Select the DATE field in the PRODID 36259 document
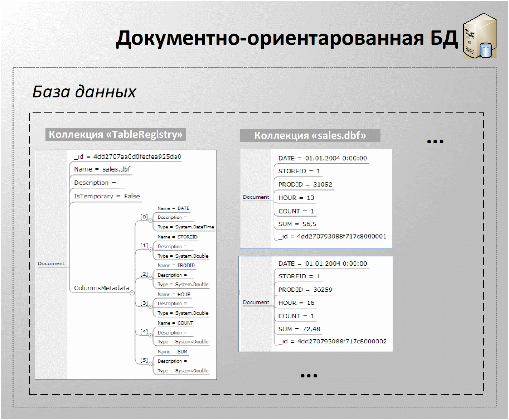 click(323, 264)
